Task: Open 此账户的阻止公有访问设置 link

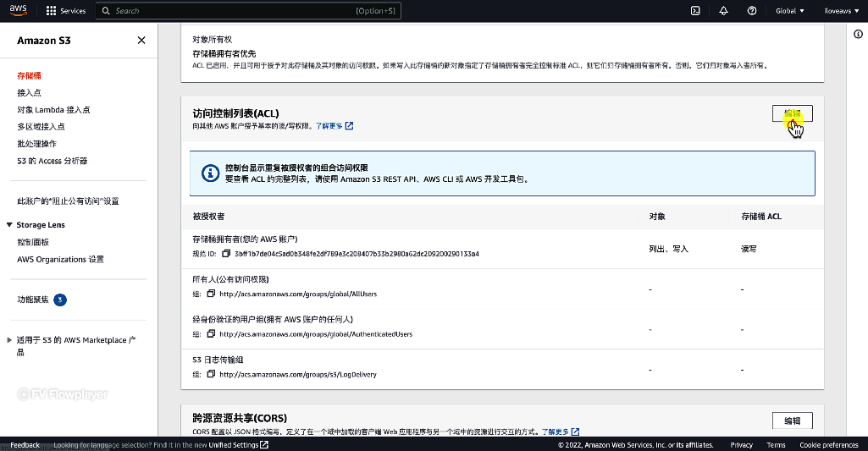Action: click(x=68, y=201)
